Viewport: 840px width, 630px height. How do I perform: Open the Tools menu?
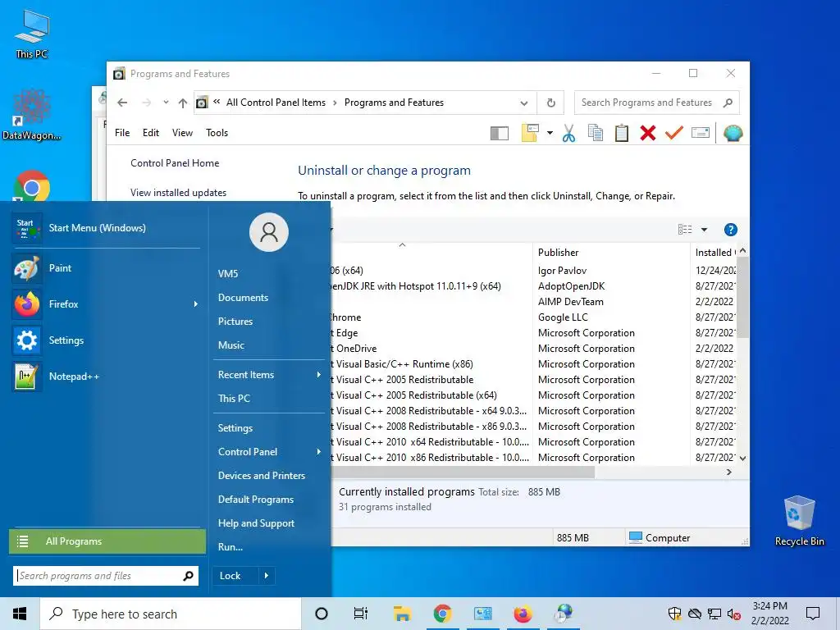pos(217,133)
